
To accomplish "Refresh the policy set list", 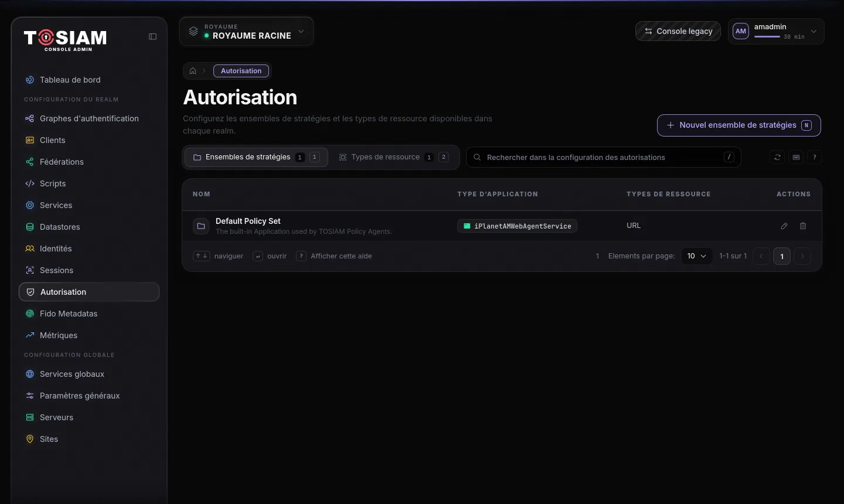I will coord(777,157).
